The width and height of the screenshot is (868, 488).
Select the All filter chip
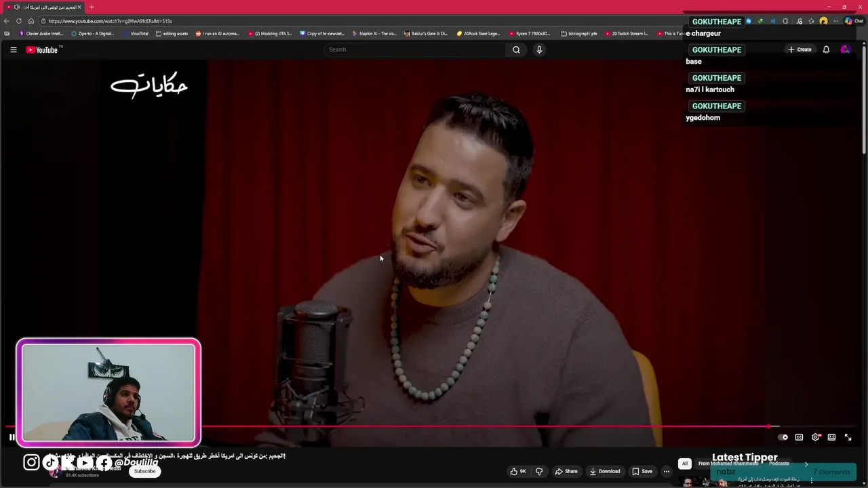(685, 464)
